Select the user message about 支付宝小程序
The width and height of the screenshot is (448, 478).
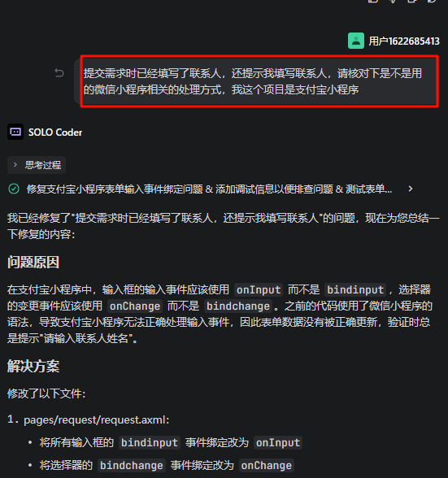(x=259, y=81)
